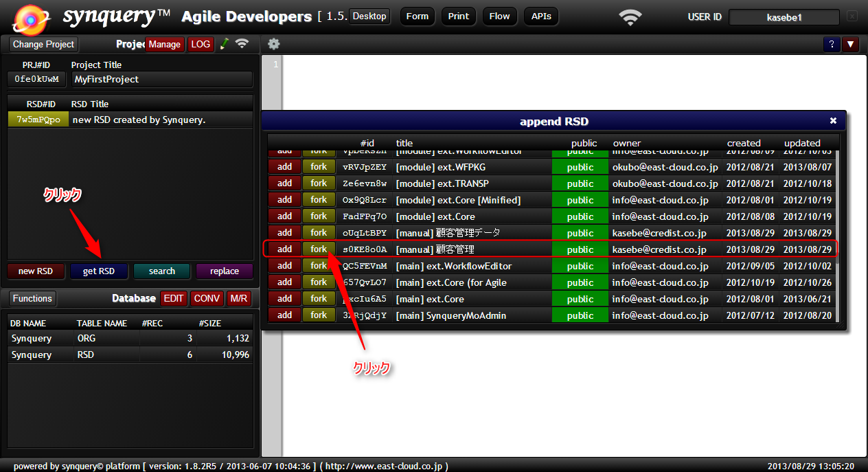
Task: Close the append RSD dialog
Action: pos(833,121)
